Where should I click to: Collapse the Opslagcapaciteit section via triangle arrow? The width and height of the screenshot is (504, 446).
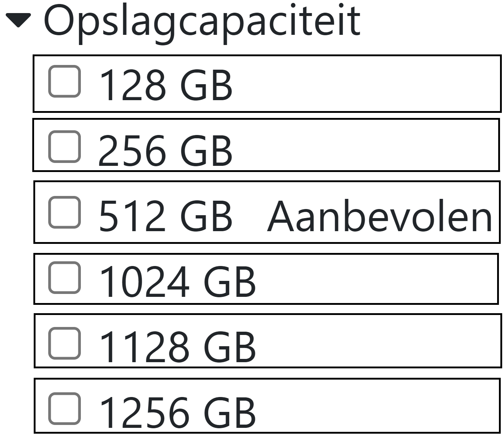(18, 20)
